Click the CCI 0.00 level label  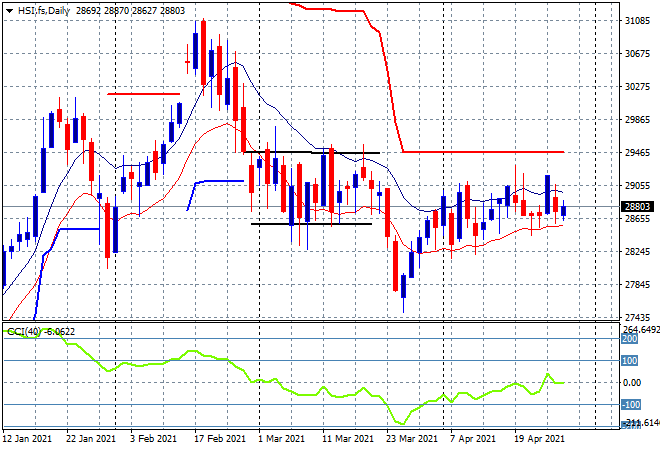pyautogui.click(x=632, y=383)
